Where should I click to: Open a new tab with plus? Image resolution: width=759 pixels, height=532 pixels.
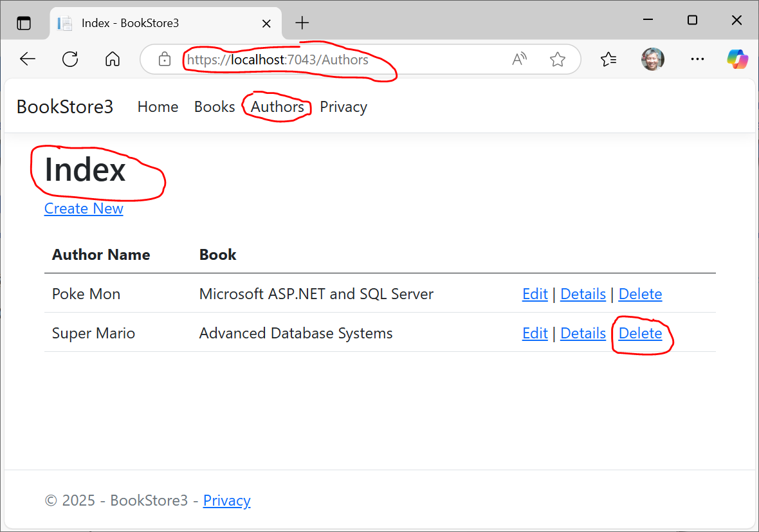[x=302, y=23]
